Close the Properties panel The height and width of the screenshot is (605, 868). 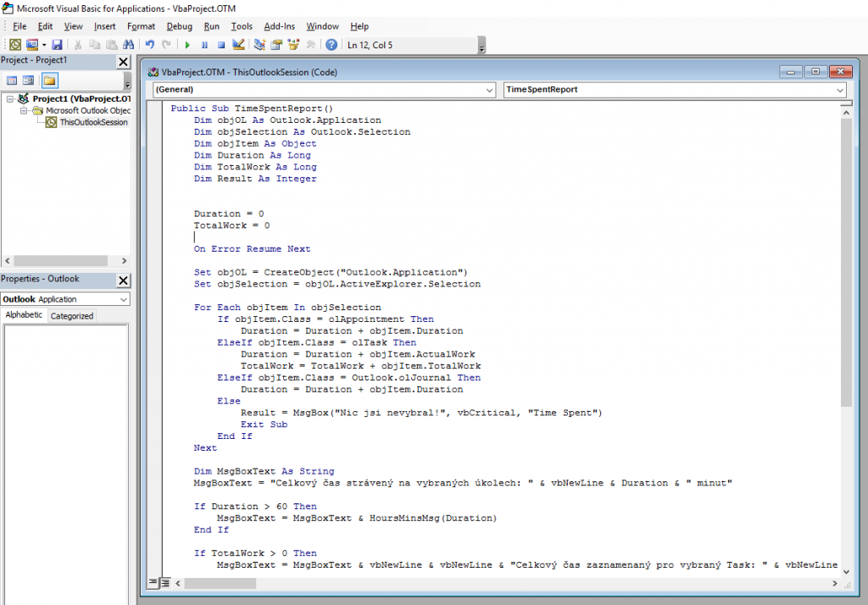(123, 280)
